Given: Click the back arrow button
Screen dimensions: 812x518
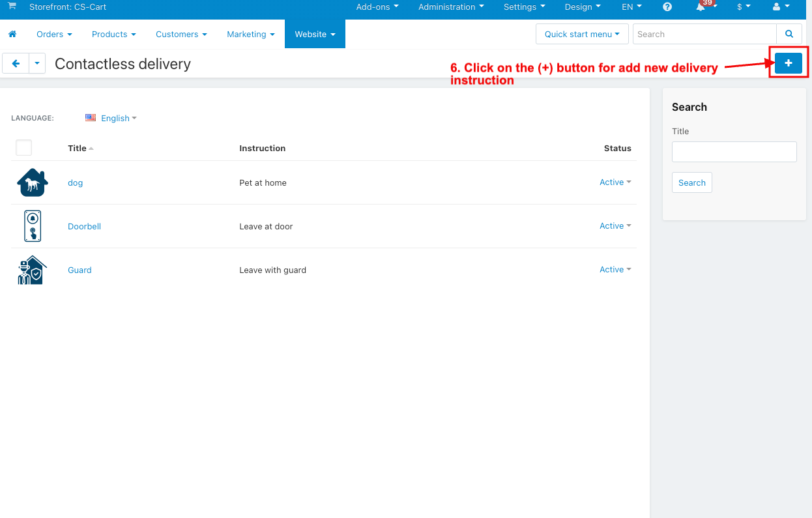Looking at the screenshot, I should (16, 63).
